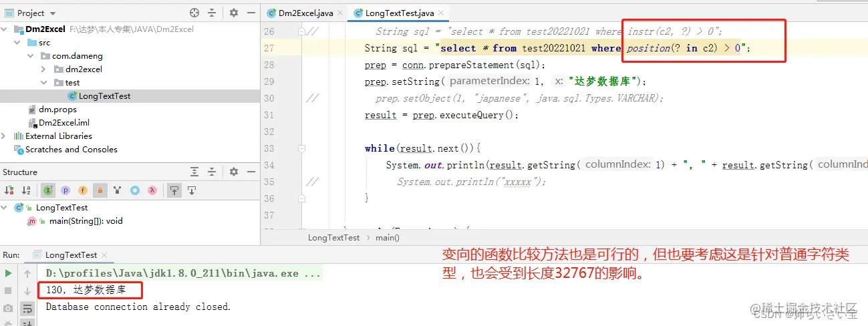Collapse the com.dameng package
Image resolution: width=868 pixels, height=326 pixels.
pyautogui.click(x=31, y=56)
